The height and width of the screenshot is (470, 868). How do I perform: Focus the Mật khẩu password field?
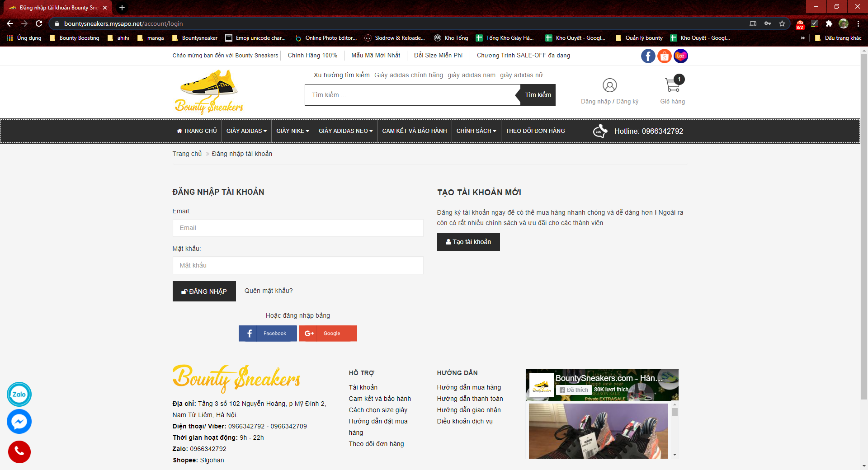click(298, 265)
